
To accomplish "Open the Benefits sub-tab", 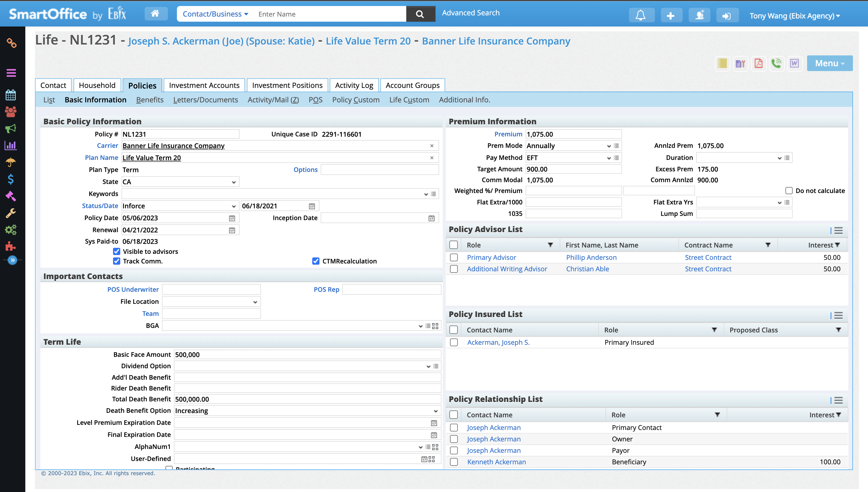I will pos(149,100).
